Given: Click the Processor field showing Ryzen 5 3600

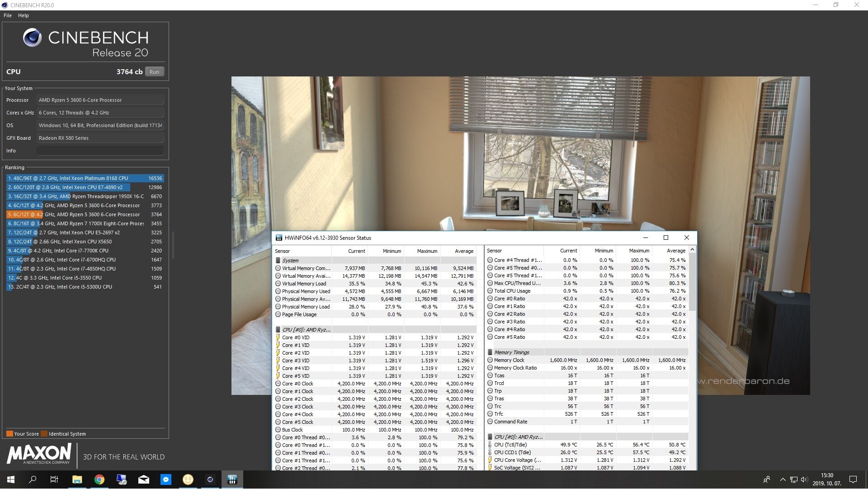Looking at the screenshot, I should [100, 100].
